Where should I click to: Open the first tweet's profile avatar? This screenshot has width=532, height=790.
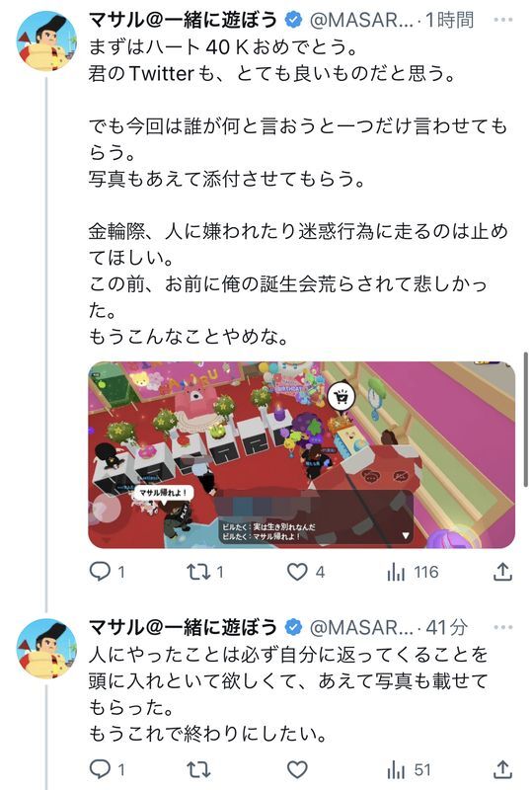pyautogui.click(x=46, y=41)
